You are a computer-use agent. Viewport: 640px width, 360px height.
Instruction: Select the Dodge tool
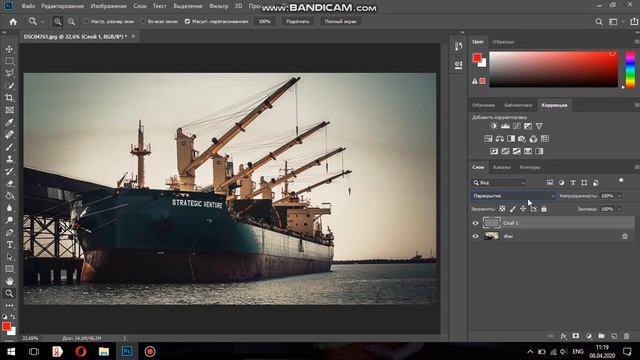tap(9, 220)
